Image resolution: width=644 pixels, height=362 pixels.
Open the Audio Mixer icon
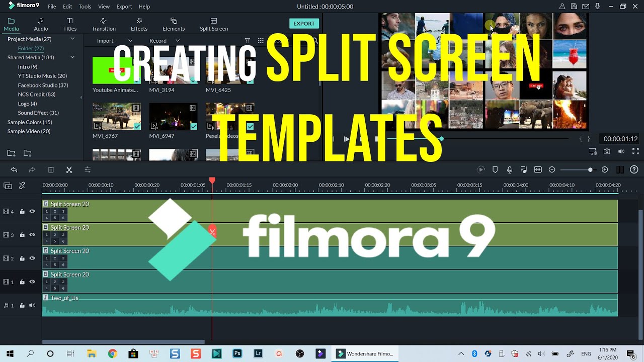point(524,170)
